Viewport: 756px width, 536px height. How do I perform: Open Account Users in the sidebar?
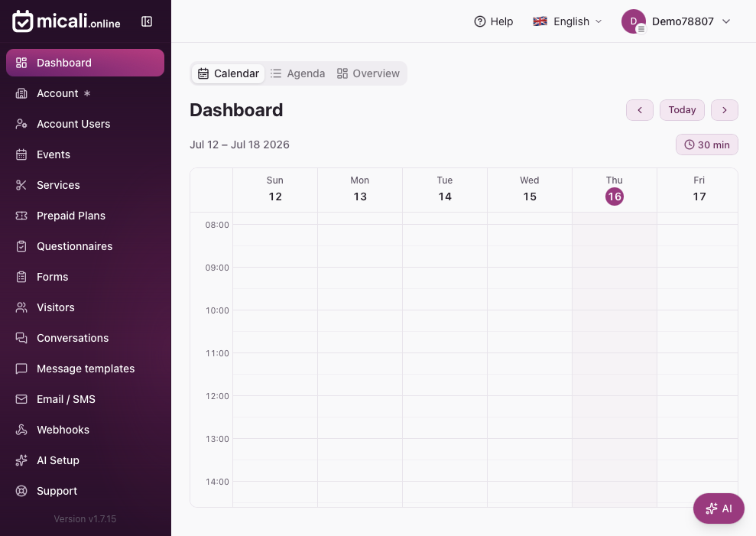(x=86, y=124)
